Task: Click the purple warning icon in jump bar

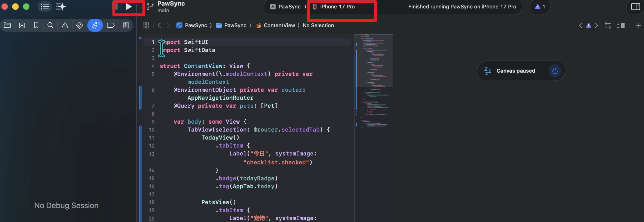Action: pyautogui.click(x=589, y=25)
